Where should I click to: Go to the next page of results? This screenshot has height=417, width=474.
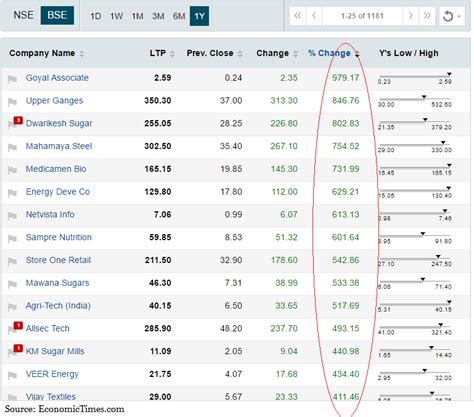coord(411,16)
